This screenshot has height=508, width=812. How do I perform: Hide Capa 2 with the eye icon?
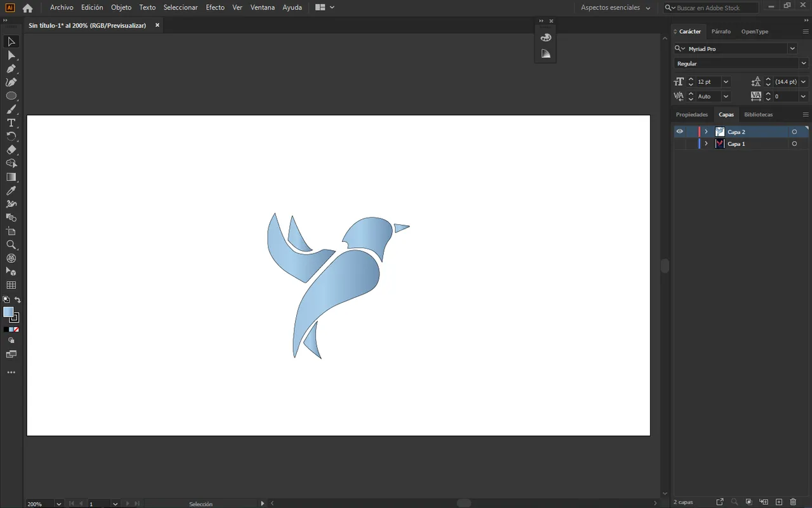[679, 132]
